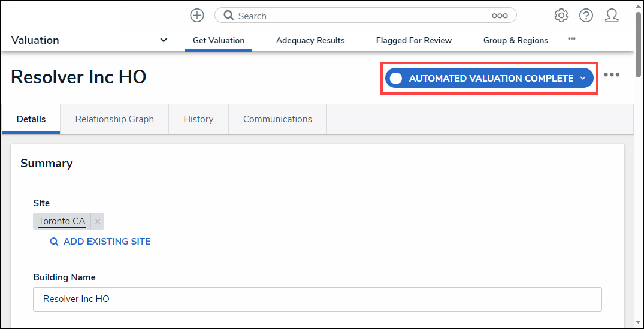Image resolution: width=644 pixels, height=329 pixels.
Task: Remove the Toronto CA site tag
Action: [97, 221]
